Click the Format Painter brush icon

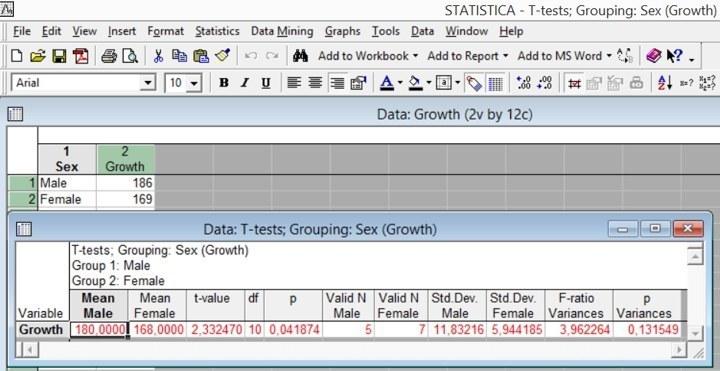(x=223, y=56)
